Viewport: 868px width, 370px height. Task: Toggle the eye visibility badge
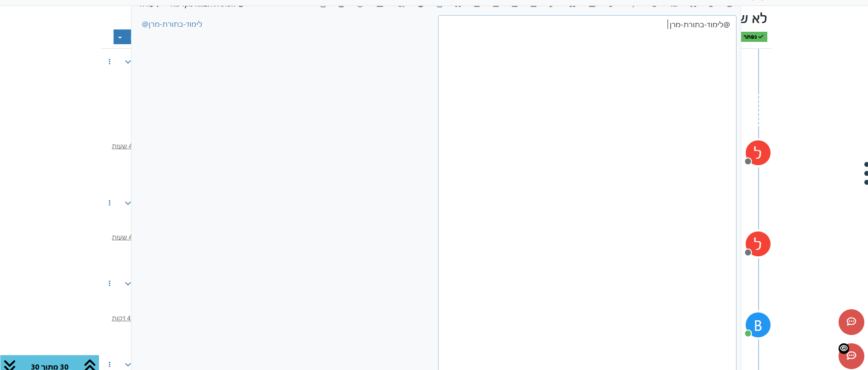(x=844, y=348)
